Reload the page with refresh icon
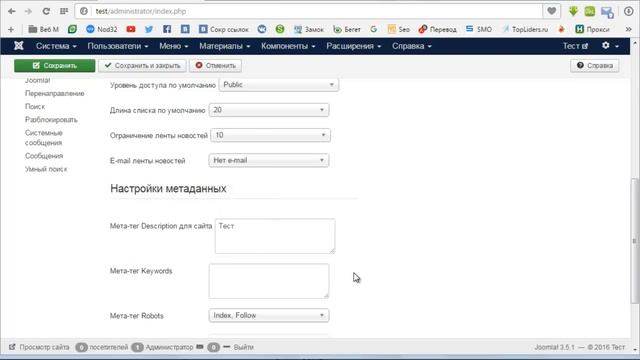This screenshot has height=360, width=640. pos(46,11)
